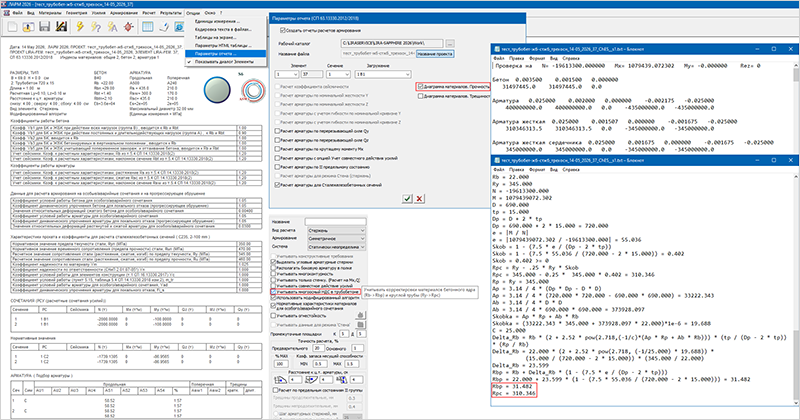Image resolution: width=800 pixels, height=420 pixels.
Task: Click the save diskette toolbar icon
Action: (x=45, y=26)
